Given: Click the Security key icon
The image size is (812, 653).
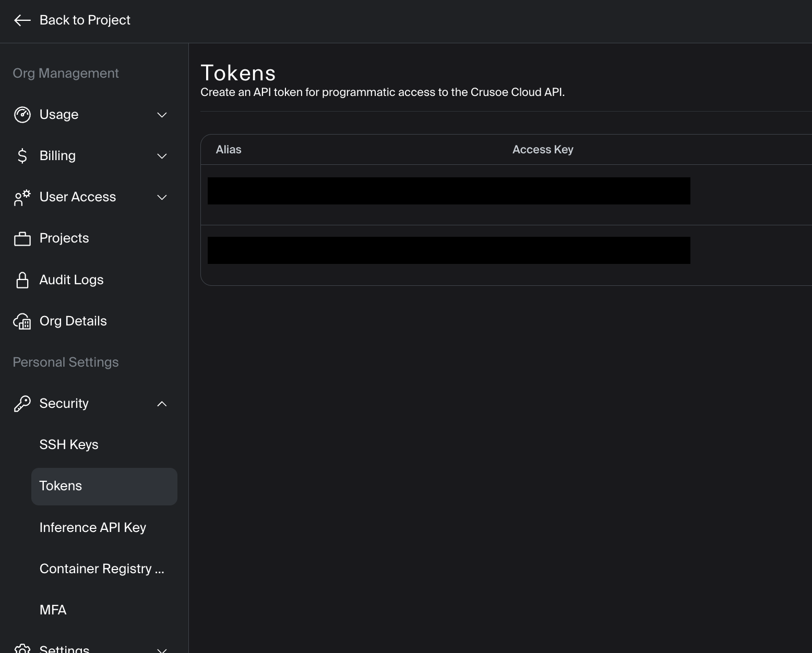Looking at the screenshot, I should pos(22,404).
